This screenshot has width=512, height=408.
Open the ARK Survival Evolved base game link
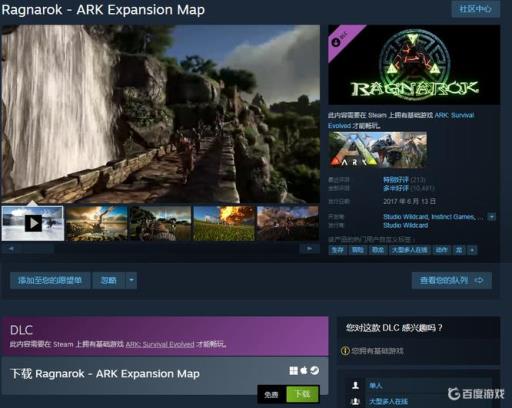pos(401,120)
